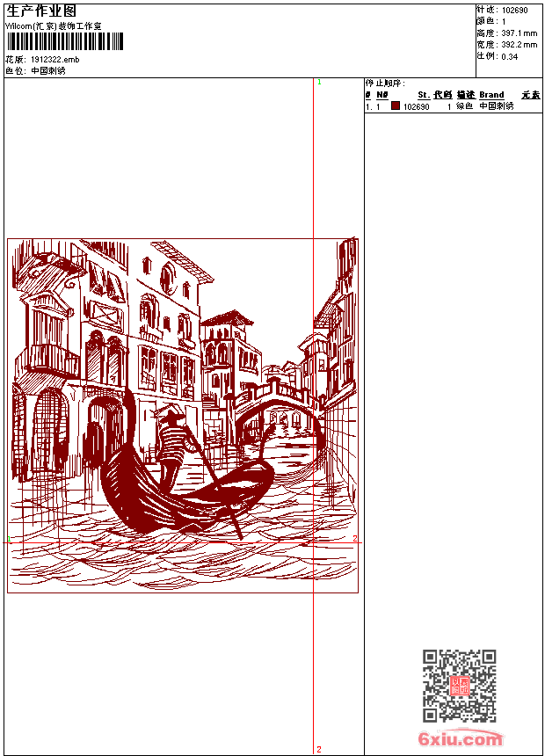Image resolution: width=545 pixels, height=756 pixels.
Task: Click the green start marker numbered 1 at top
Action: click(x=318, y=82)
